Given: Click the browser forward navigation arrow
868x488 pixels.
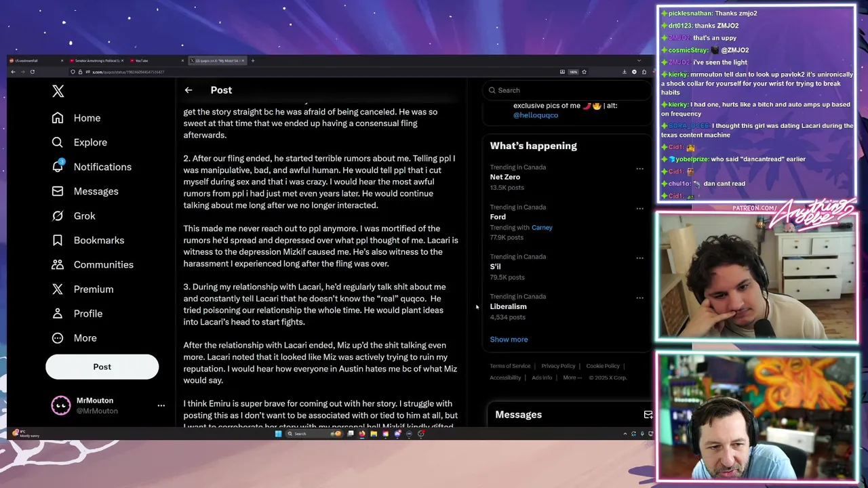Looking at the screenshot, I should coord(22,72).
